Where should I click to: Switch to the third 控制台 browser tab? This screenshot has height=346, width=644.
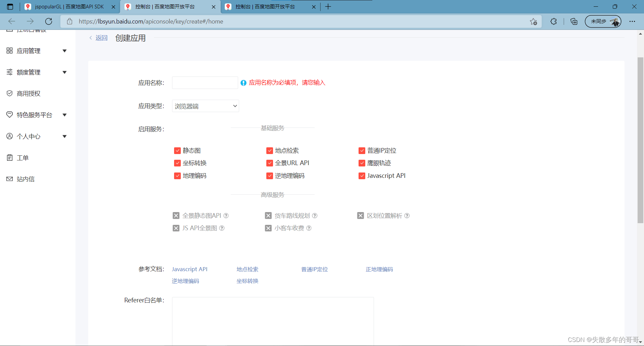pyautogui.click(x=265, y=6)
